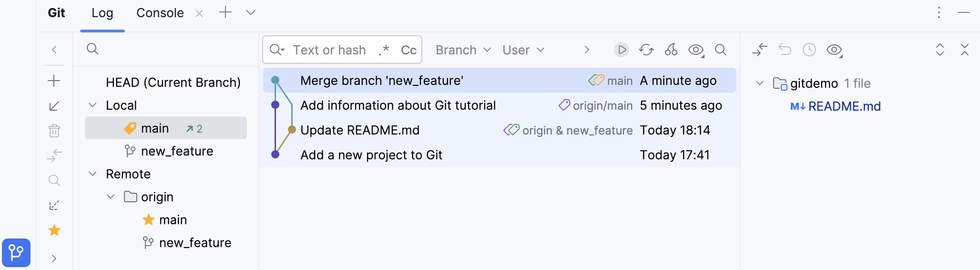Toggle match case Cc option
980x270 pixels.
(x=408, y=50)
